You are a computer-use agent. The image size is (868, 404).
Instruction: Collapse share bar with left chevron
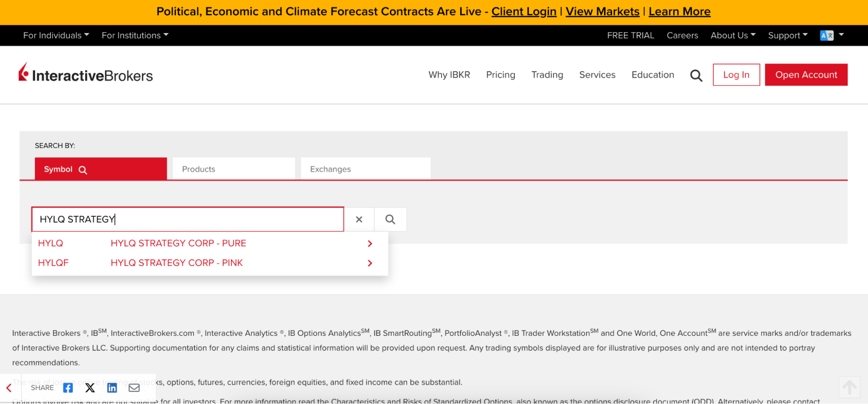[9, 388]
